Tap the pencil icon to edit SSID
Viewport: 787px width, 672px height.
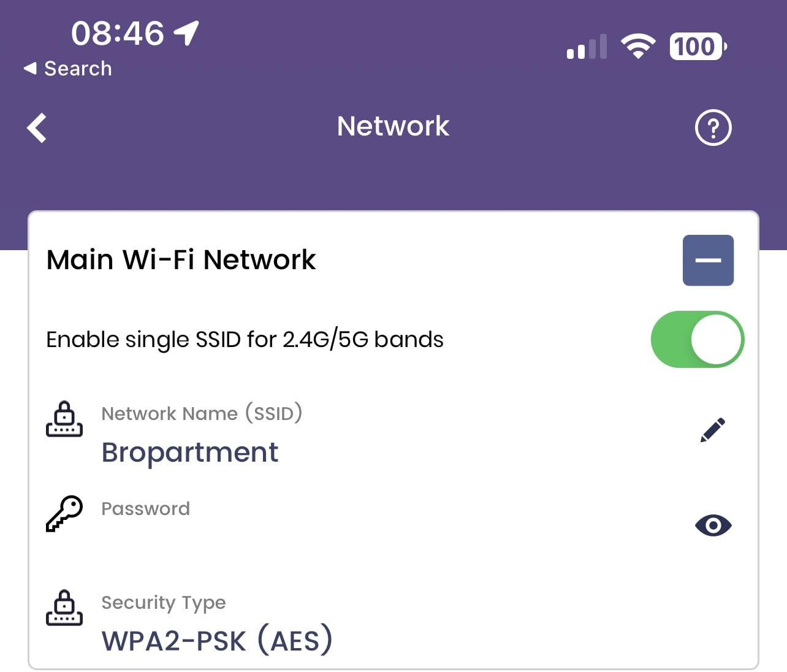pos(713,429)
